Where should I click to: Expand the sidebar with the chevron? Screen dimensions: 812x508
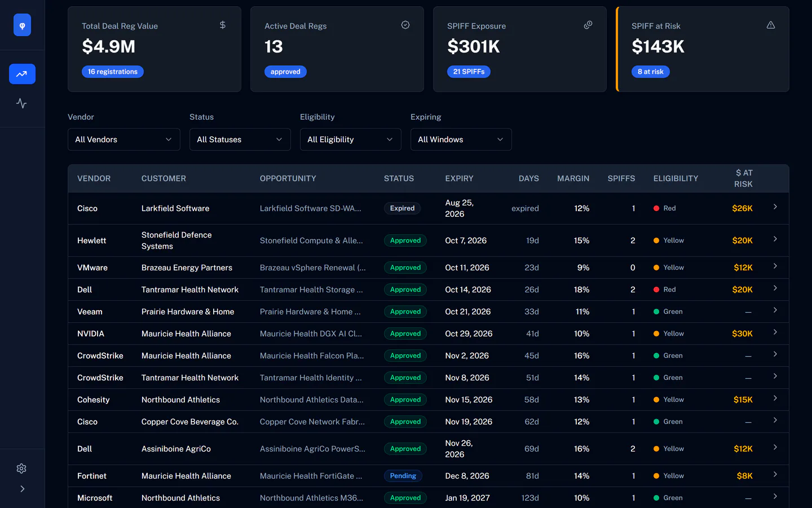[22, 489]
